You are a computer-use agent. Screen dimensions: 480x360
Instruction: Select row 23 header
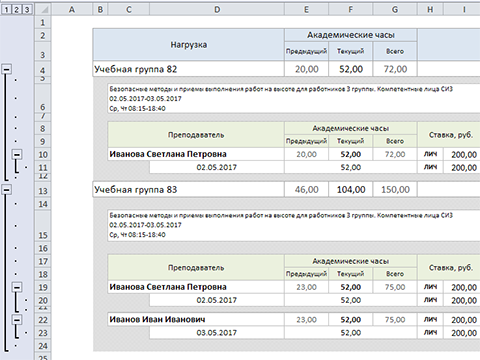pyautogui.click(x=43, y=333)
